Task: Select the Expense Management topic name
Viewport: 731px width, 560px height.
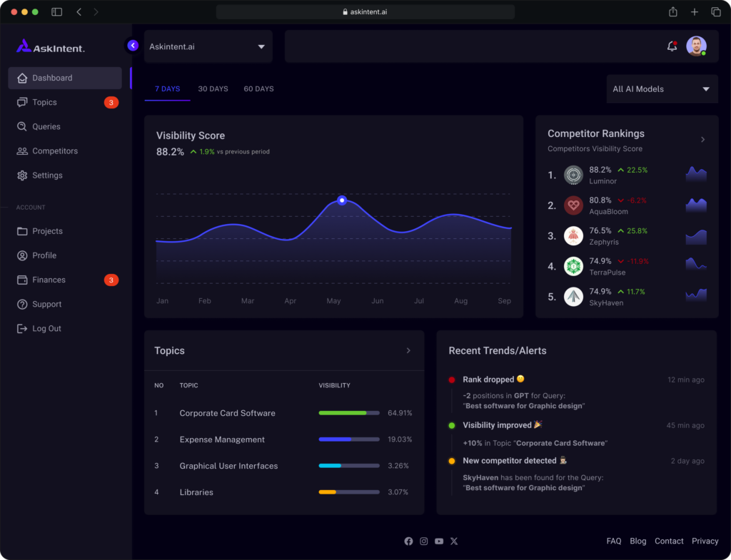Action: click(x=222, y=439)
